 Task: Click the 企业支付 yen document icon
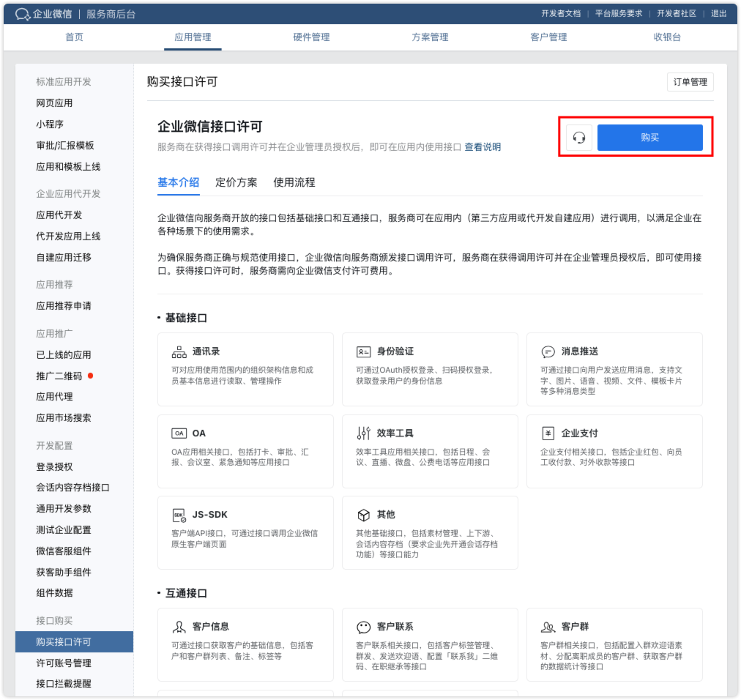(548, 433)
